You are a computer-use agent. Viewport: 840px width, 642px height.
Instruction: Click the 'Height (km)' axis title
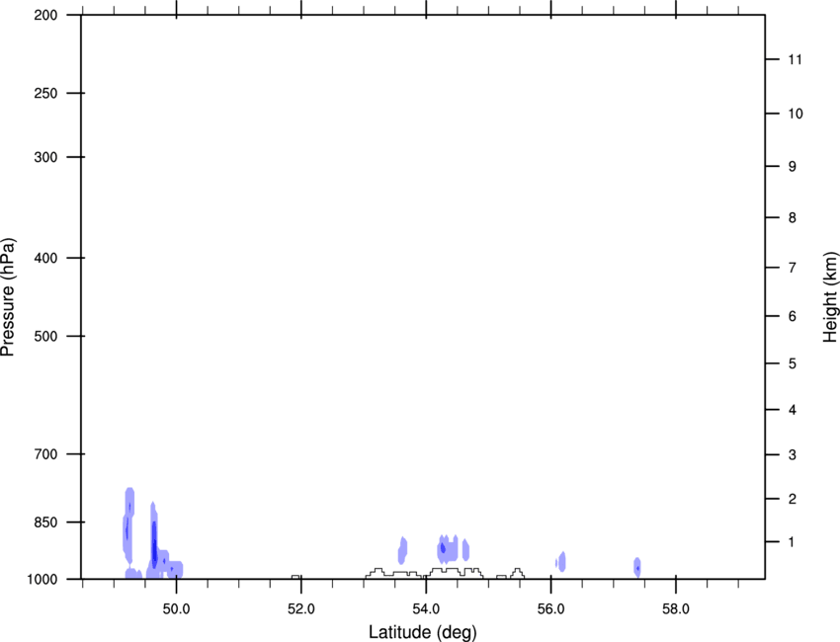coord(830,297)
